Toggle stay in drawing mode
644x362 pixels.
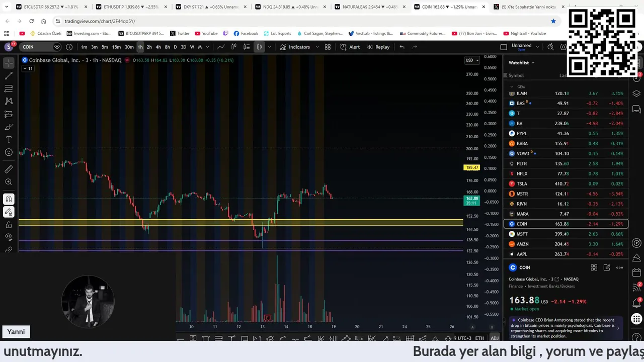coord(9,212)
